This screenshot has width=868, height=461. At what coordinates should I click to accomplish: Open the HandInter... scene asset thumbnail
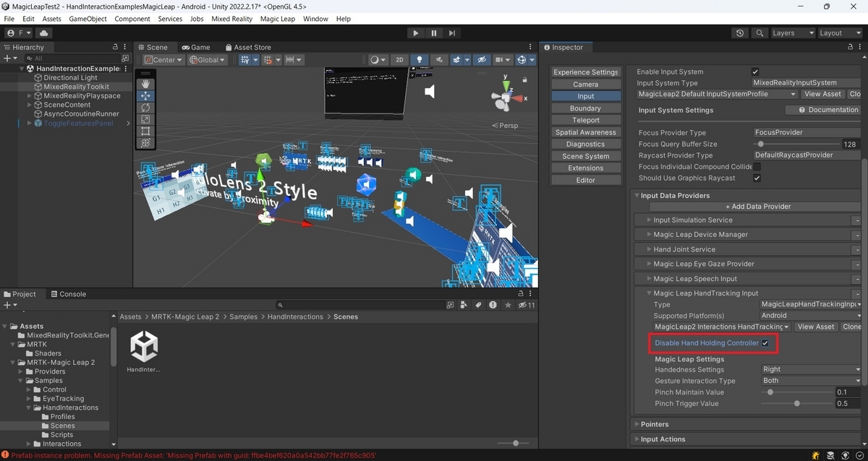[144, 347]
